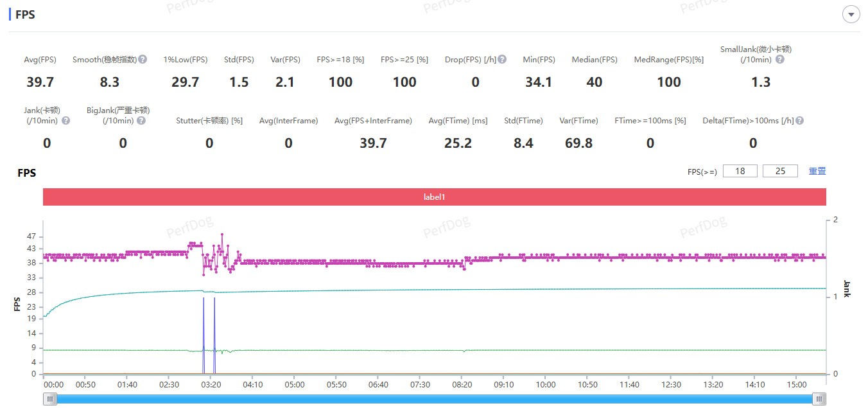Select the red label1 bar above chart
The height and width of the screenshot is (408, 868).
434,197
